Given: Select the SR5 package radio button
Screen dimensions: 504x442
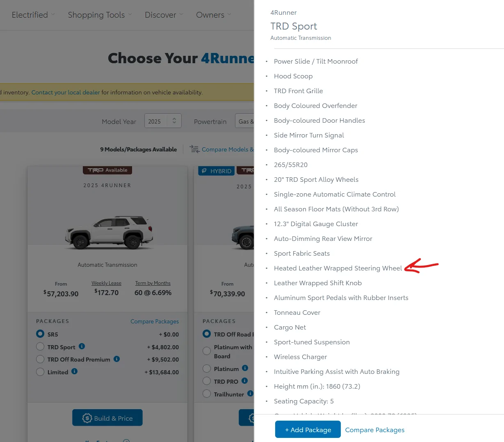Looking at the screenshot, I should [x=40, y=334].
